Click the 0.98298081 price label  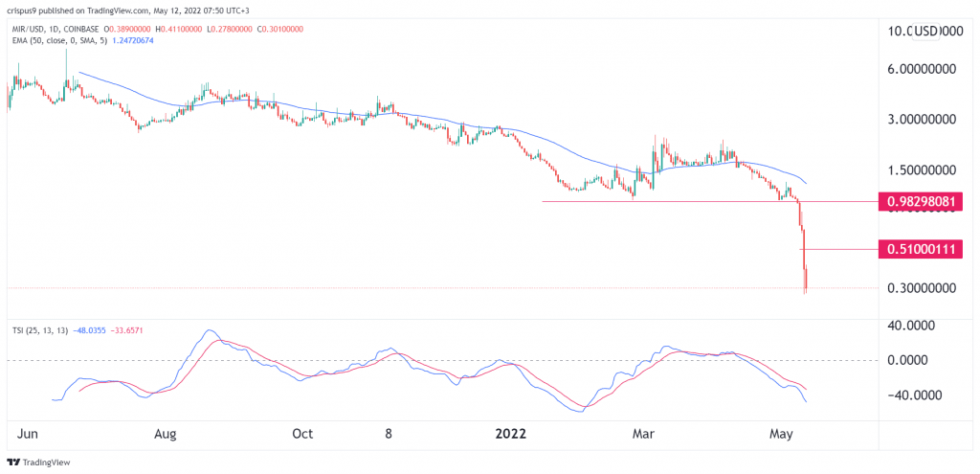920,201
